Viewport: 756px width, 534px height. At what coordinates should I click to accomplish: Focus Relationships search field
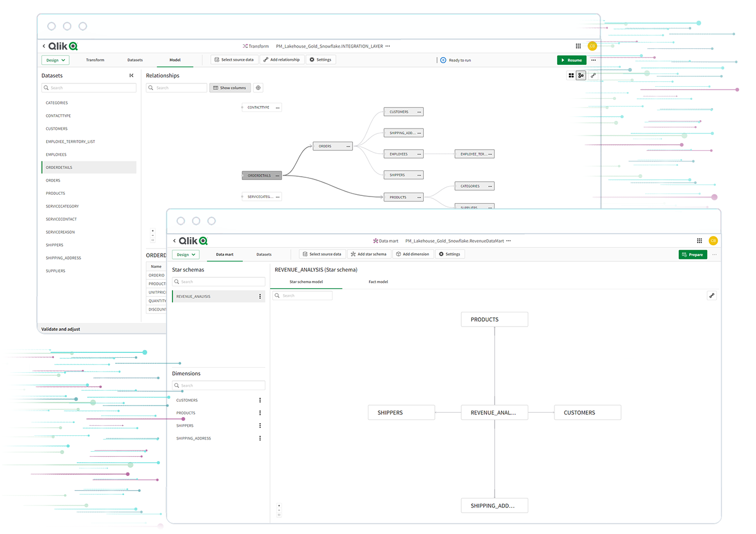[x=176, y=88]
